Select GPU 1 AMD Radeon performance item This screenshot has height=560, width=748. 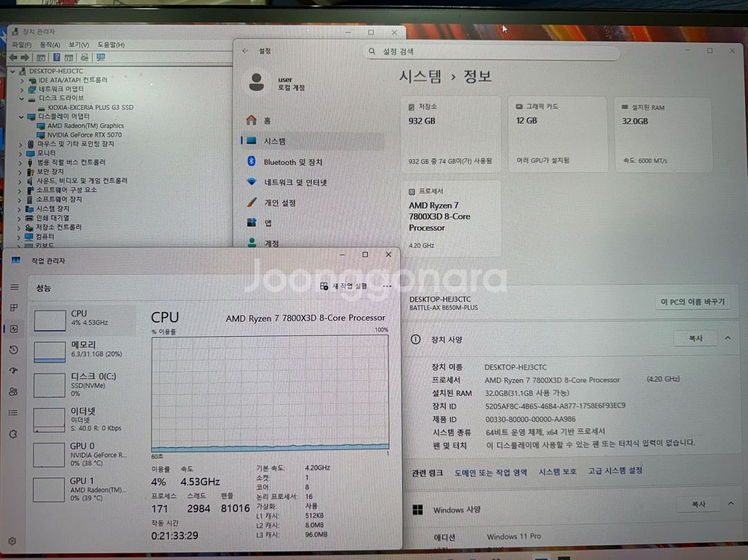[x=83, y=489]
